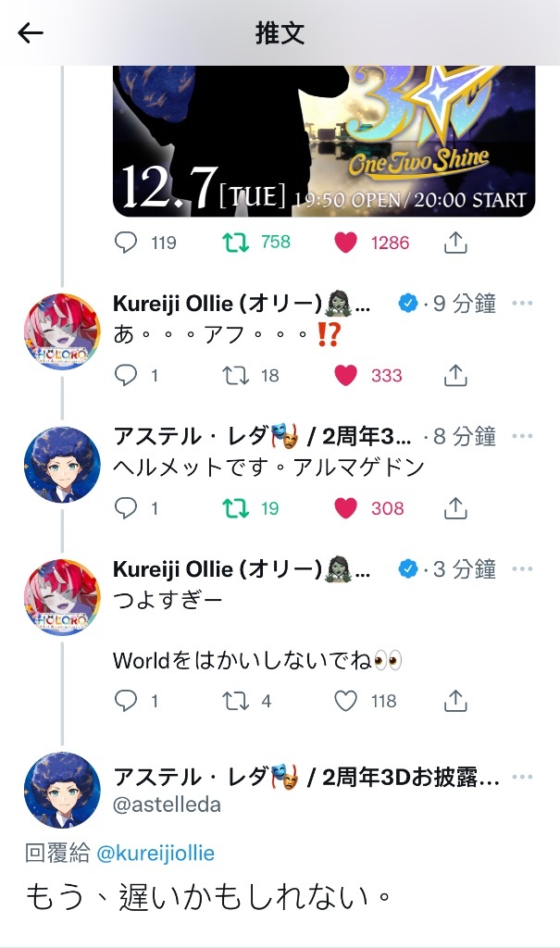Reply to the tweet with 119 comments

point(126,243)
